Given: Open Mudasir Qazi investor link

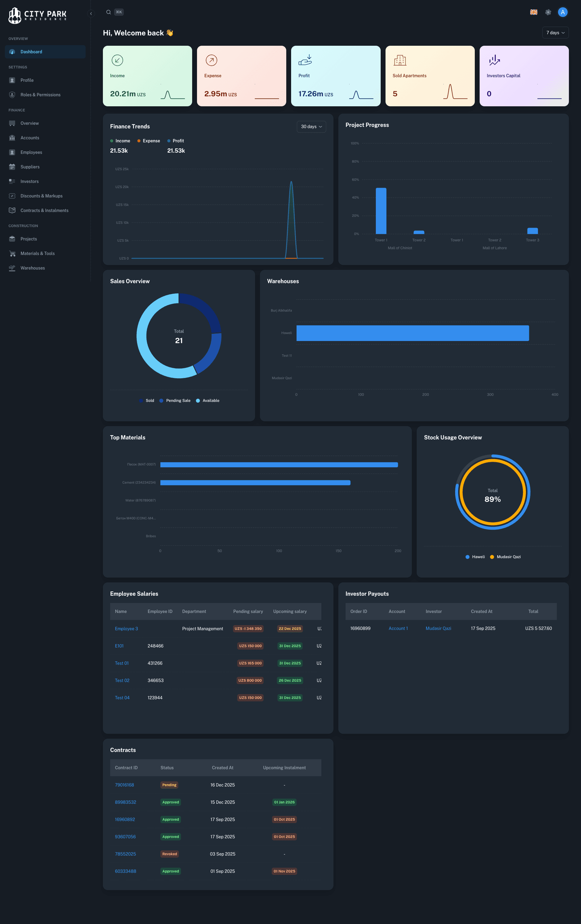Looking at the screenshot, I should click(x=438, y=628).
